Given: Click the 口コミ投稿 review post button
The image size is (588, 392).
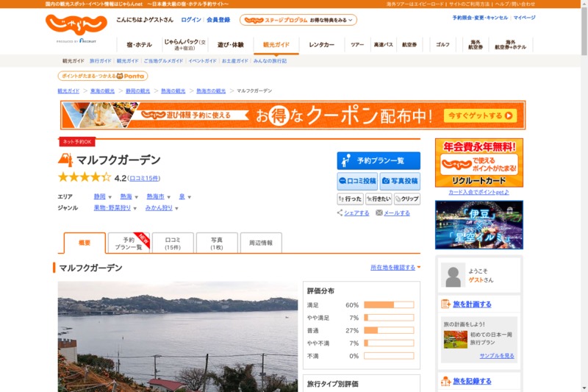Looking at the screenshot, I should click(357, 181).
